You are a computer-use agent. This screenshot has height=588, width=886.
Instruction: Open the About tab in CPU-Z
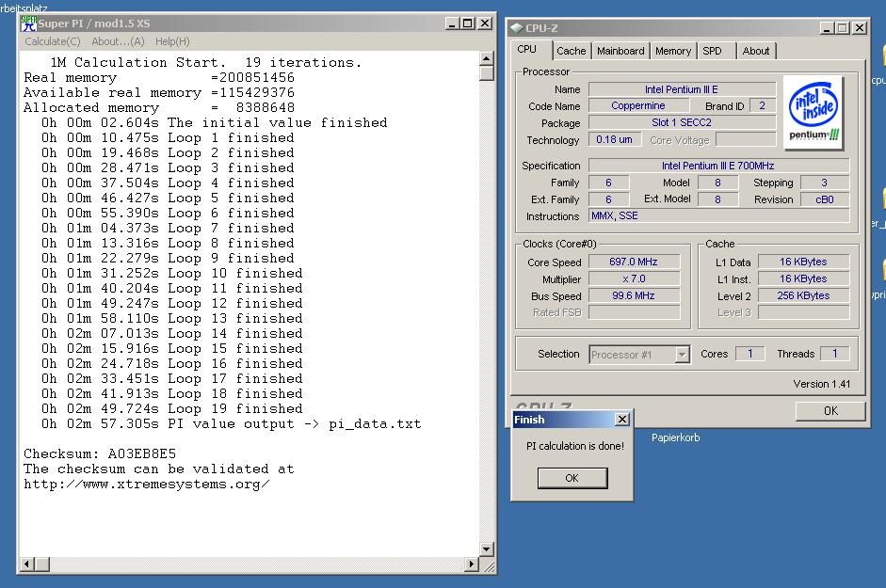[756, 51]
